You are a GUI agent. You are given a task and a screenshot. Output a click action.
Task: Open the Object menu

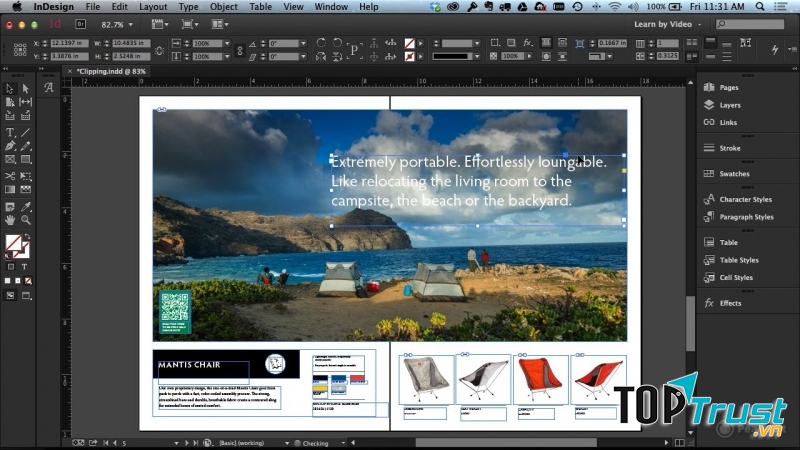click(x=223, y=7)
